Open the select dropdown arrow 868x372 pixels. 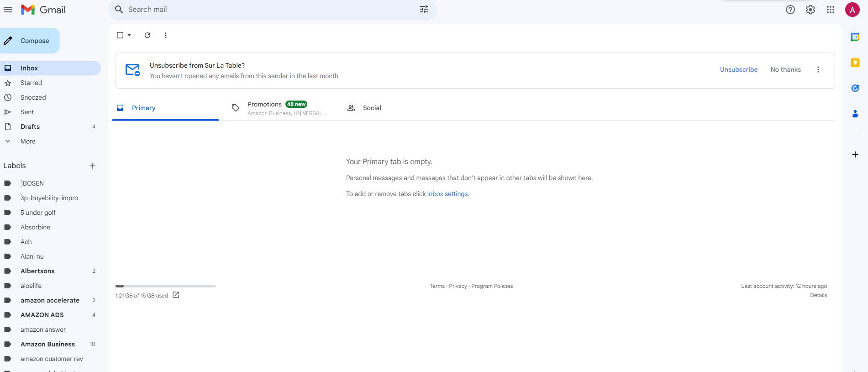tap(129, 35)
